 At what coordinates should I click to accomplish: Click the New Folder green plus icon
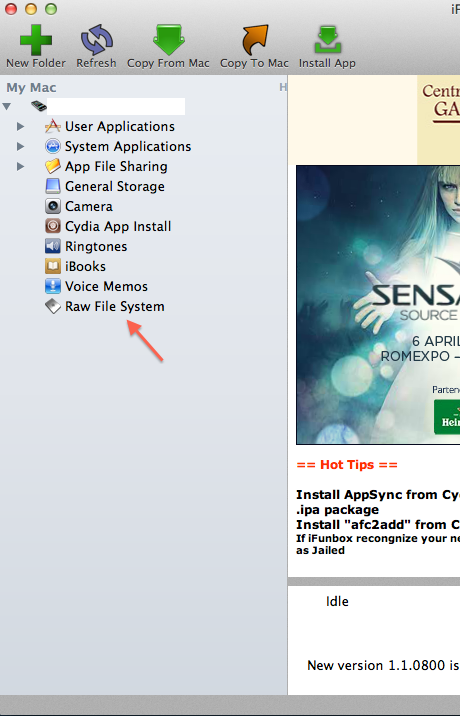[36, 40]
